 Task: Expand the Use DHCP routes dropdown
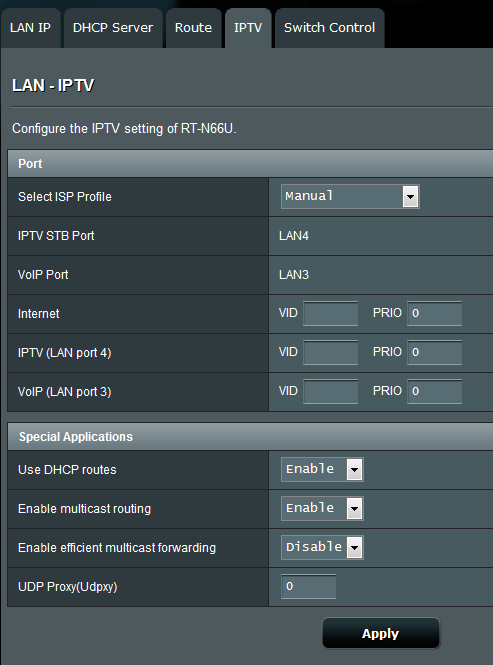coord(322,469)
